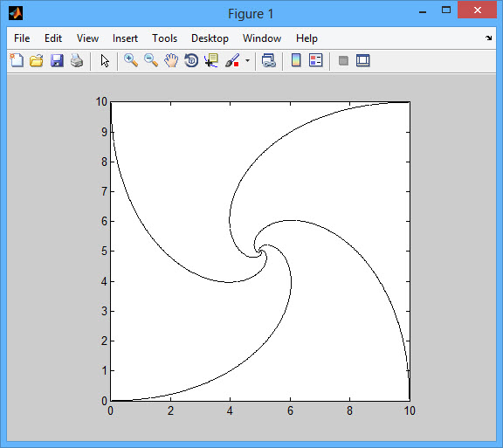The width and height of the screenshot is (503, 448).
Task: Insert a legend with the legend icon
Action: click(316, 60)
